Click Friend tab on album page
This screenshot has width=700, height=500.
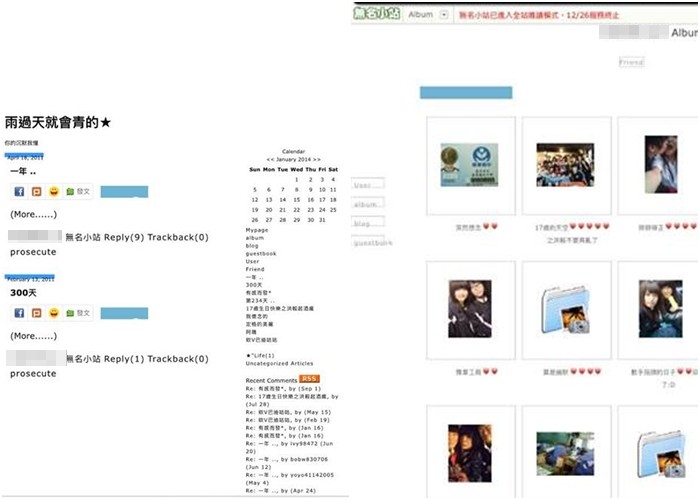[631, 62]
